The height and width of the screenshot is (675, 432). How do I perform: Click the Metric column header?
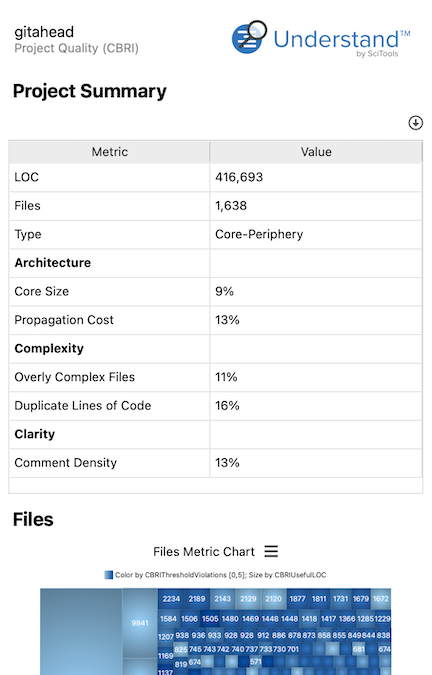[109, 152]
